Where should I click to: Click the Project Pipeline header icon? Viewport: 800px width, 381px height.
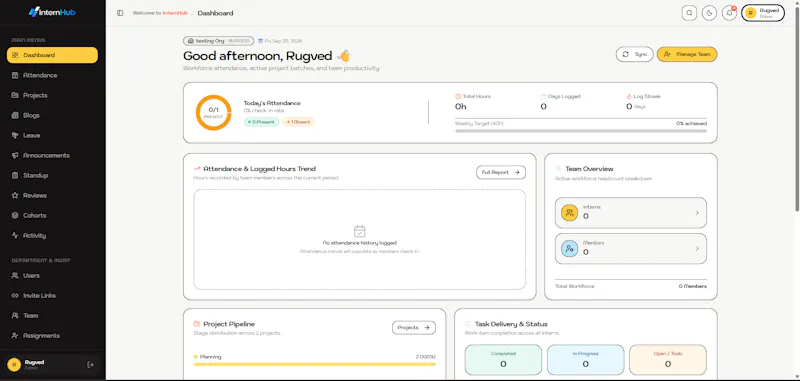[196, 324]
